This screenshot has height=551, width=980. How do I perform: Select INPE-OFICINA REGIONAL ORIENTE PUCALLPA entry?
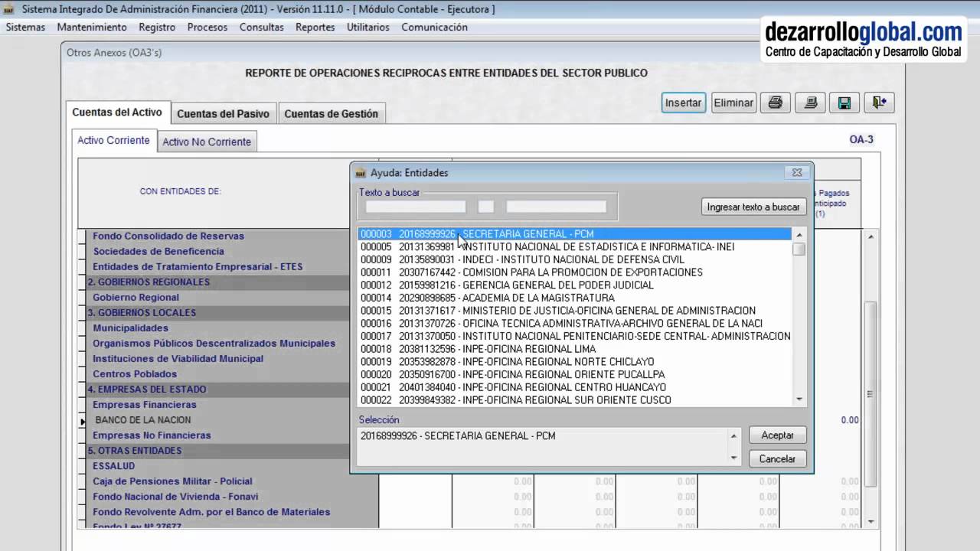pos(574,374)
